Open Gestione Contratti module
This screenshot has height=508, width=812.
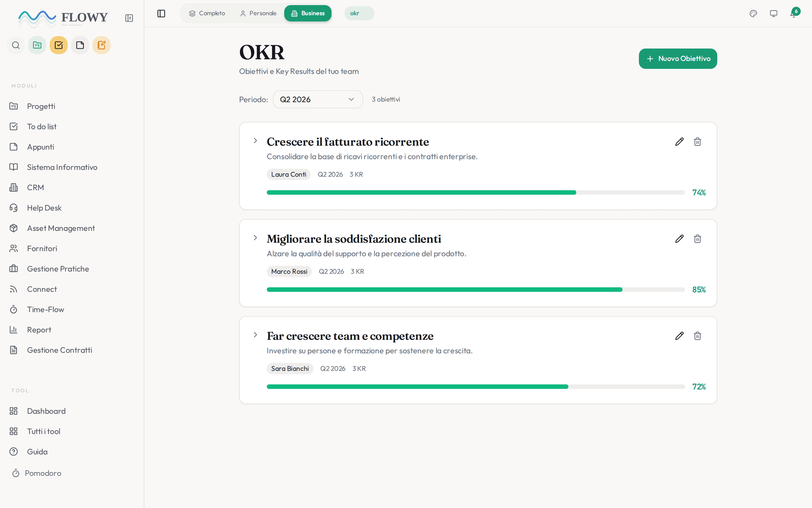[72, 350]
